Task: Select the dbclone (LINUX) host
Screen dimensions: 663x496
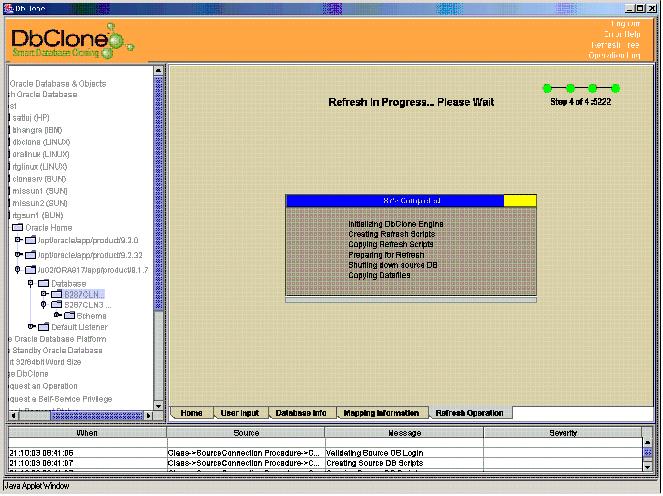Action: point(41,142)
